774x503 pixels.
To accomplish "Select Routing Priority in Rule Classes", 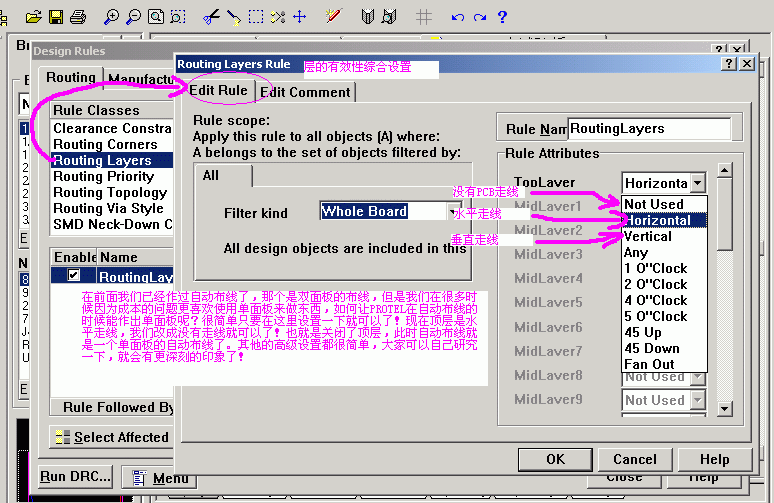I will (104, 176).
